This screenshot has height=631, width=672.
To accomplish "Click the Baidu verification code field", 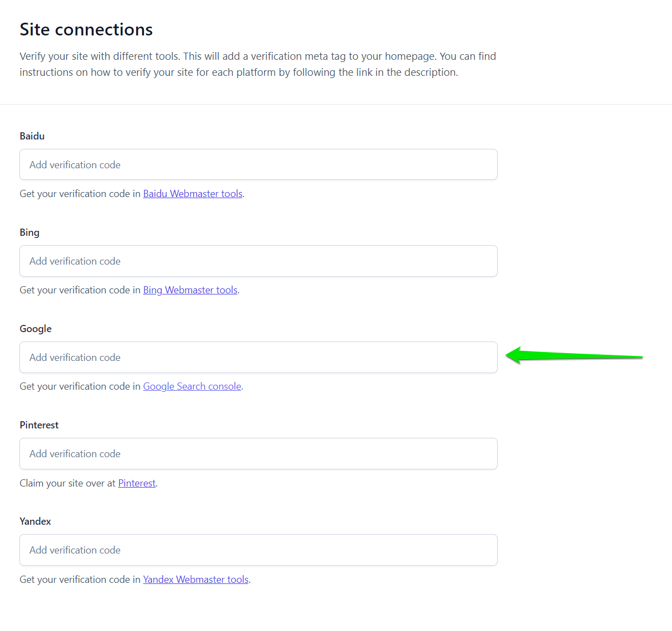I will click(x=258, y=164).
